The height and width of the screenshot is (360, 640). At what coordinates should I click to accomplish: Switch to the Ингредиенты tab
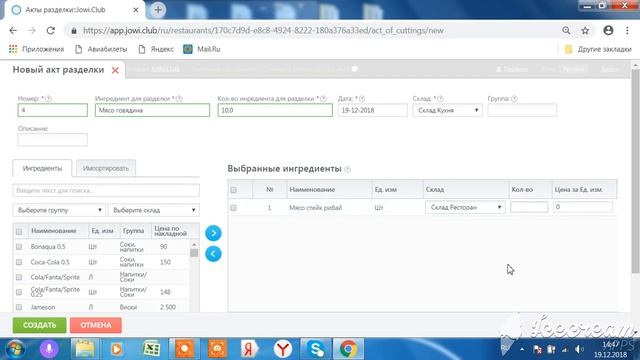pyautogui.click(x=42, y=168)
